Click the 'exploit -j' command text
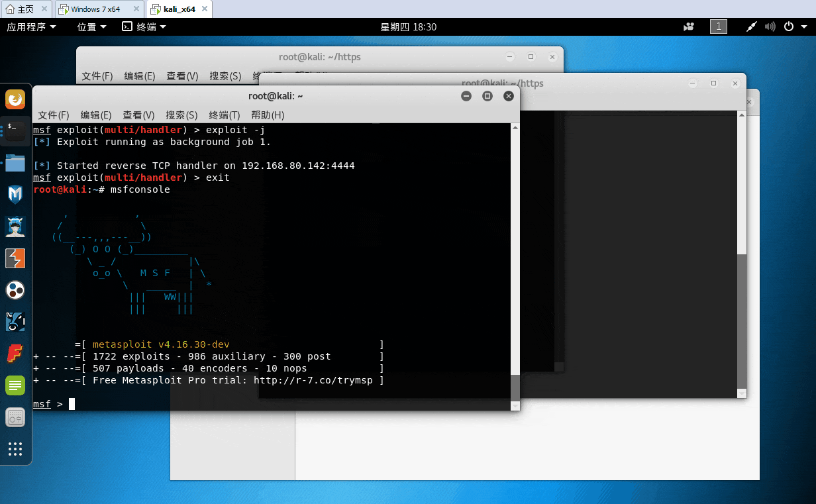816x504 pixels. coord(235,130)
